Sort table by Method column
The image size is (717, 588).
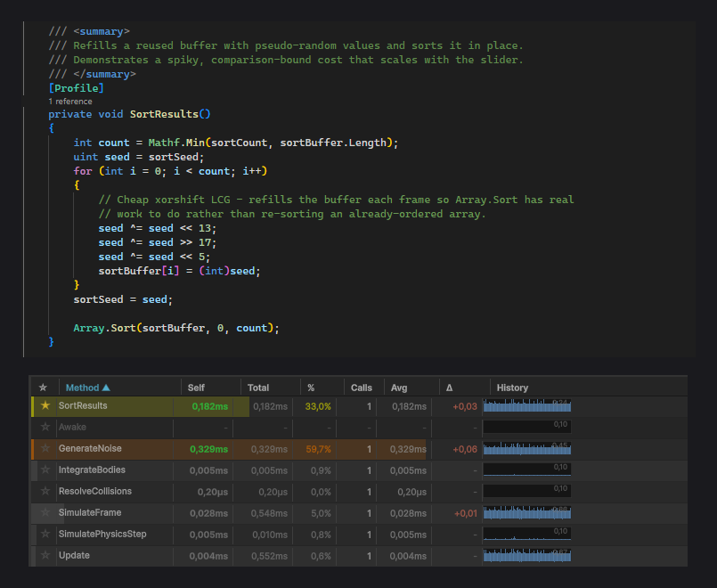tap(88, 388)
